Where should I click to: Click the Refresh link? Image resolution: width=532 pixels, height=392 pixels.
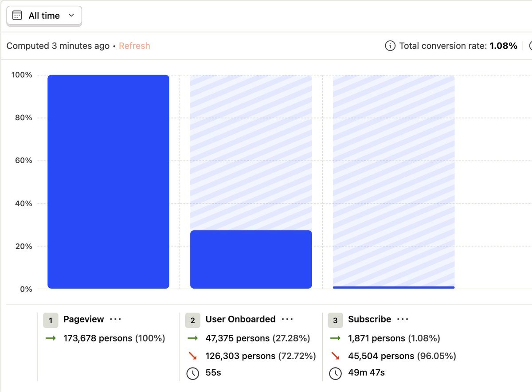(134, 46)
